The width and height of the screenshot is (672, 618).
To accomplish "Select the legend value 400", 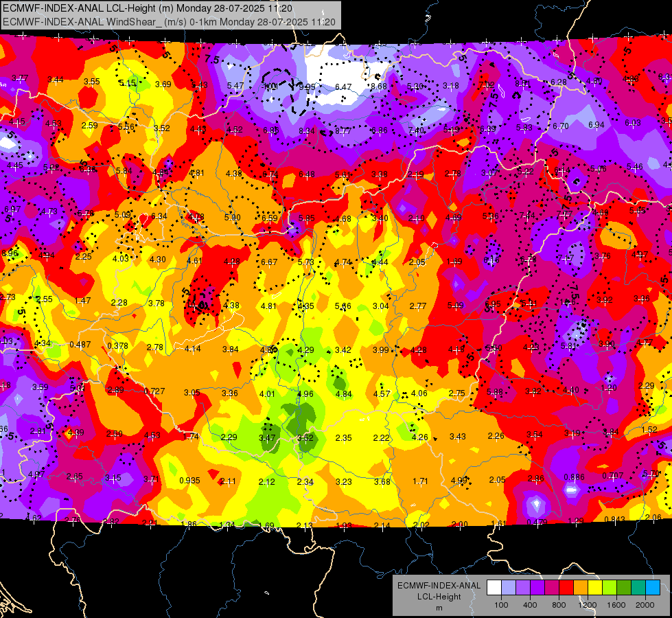I will (x=530, y=605).
